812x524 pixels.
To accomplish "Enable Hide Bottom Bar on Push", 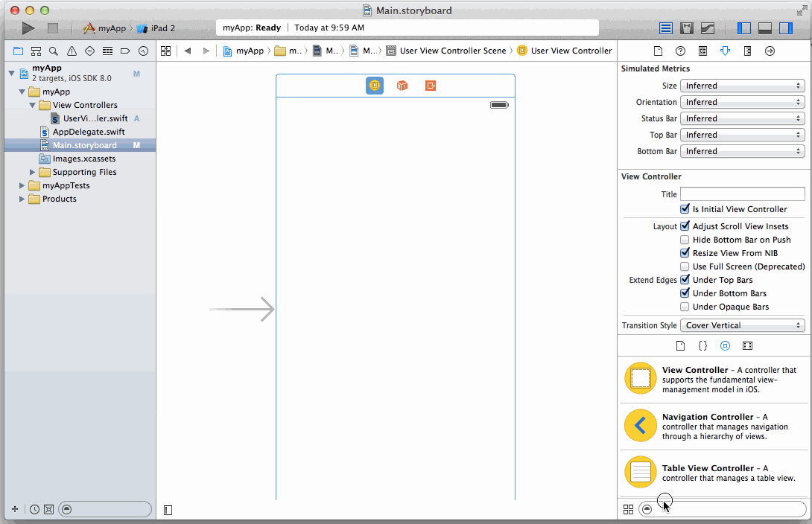I will pos(685,240).
